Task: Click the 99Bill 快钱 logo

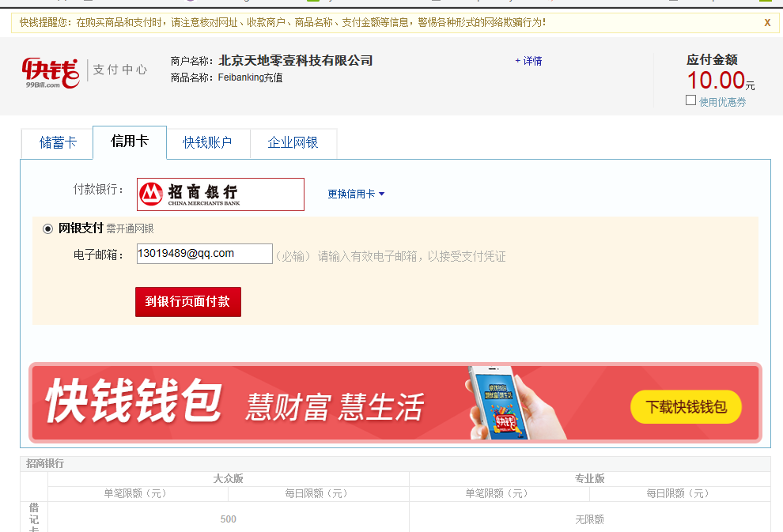Action: pos(50,73)
